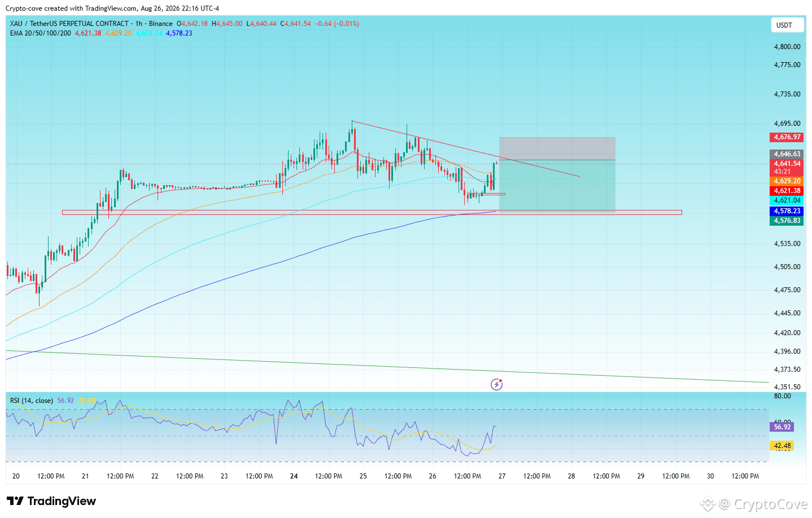Image resolution: width=812 pixels, height=518 pixels.
Task: Click the 4,695.00 price scale label
Action: point(787,124)
